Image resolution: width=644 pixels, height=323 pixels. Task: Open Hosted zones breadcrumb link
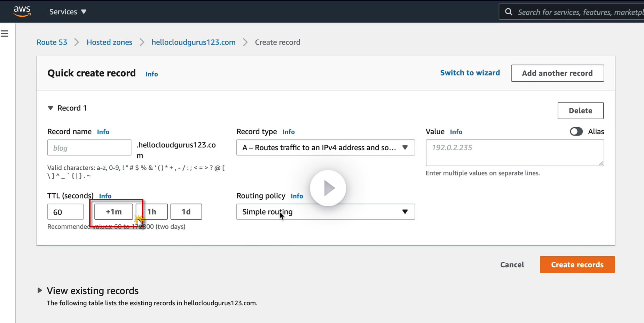(109, 42)
